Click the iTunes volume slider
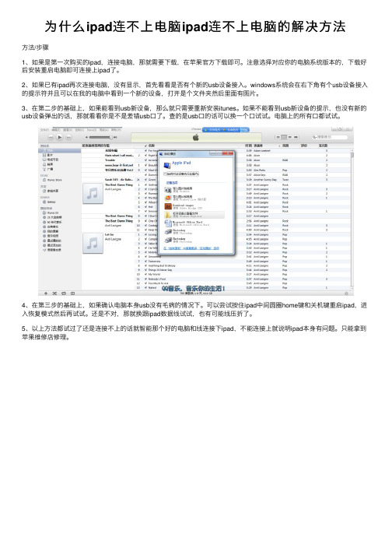Image resolution: width=392 pixels, height=555 pixels. coord(101,137)
